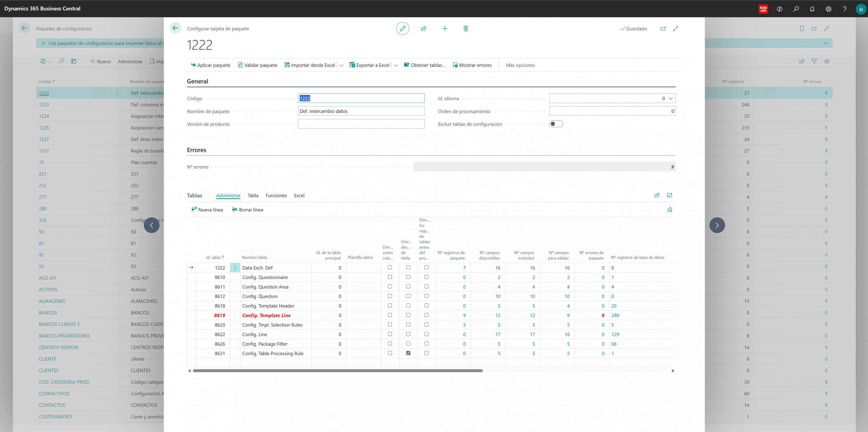Image resolution: width=868 pixels, height=432 pixels.
Task: Open the Id. idioma dropdown
Action: coord(670,98)
